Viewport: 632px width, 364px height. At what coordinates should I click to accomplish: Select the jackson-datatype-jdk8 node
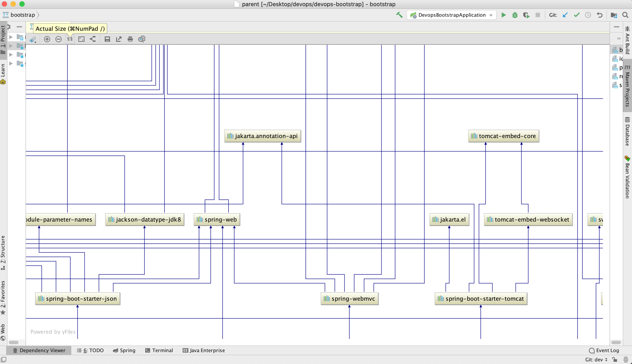tap(145, 220)
